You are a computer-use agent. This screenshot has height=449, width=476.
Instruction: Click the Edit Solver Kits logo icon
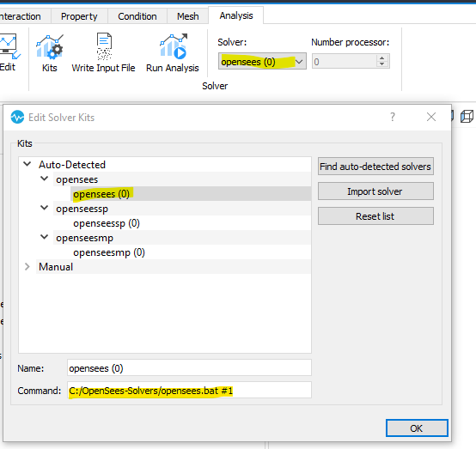pos(17,117)
